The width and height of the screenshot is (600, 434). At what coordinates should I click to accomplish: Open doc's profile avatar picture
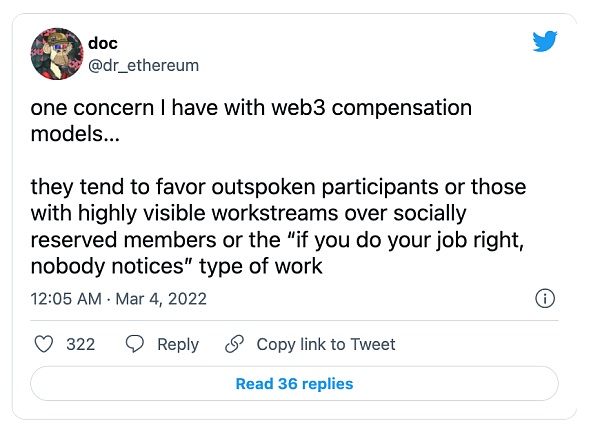tap(56, 53)
